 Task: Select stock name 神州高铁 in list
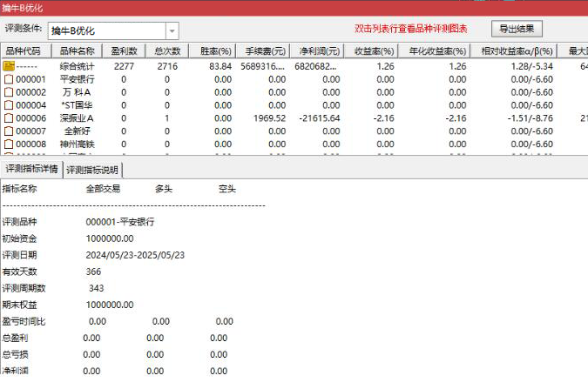[78, 144]
